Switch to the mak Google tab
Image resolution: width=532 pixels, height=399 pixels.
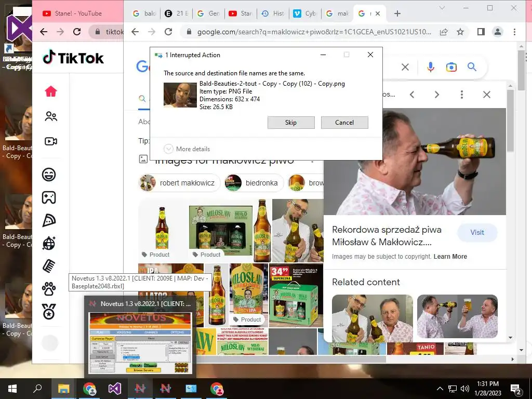(338, 13)
